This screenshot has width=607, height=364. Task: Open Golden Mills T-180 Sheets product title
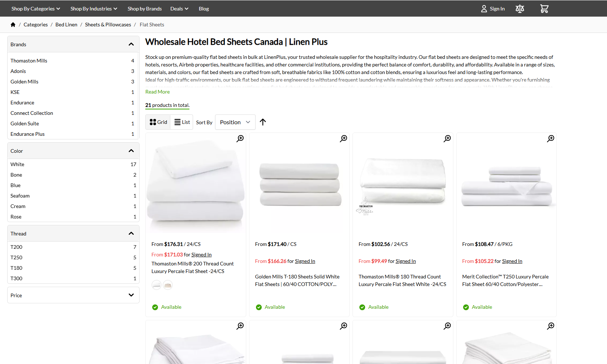pyautogui.click(x=297, y=281)
